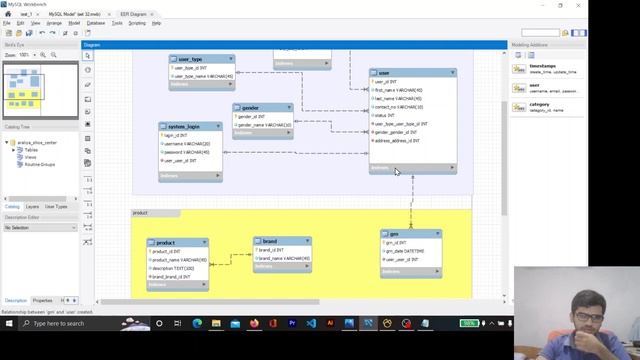Save the model with disk icon
The width and height of the screenshot is (640, 360).
(29, 33)
